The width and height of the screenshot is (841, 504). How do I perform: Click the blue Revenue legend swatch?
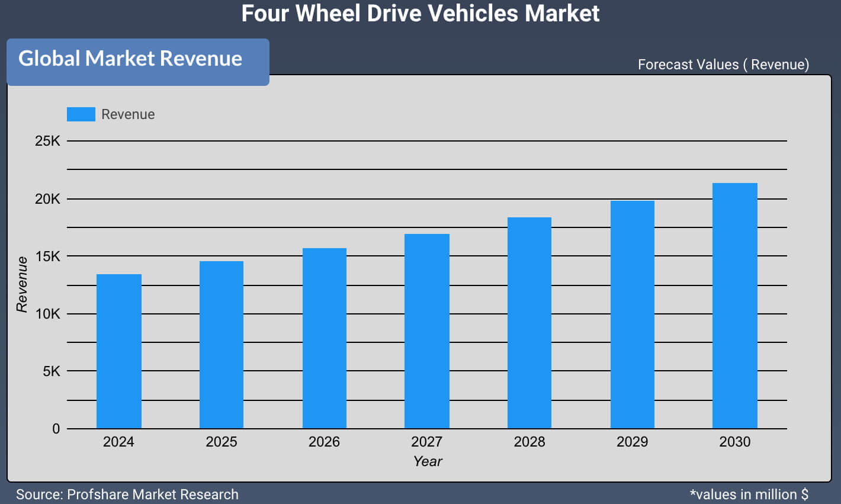coord(81,114)
